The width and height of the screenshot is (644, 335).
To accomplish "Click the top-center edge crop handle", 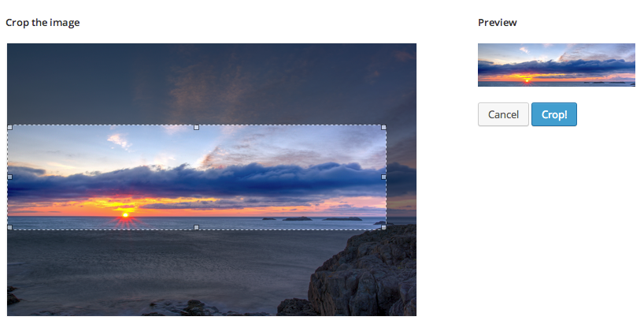I will [x=196, y=128].
